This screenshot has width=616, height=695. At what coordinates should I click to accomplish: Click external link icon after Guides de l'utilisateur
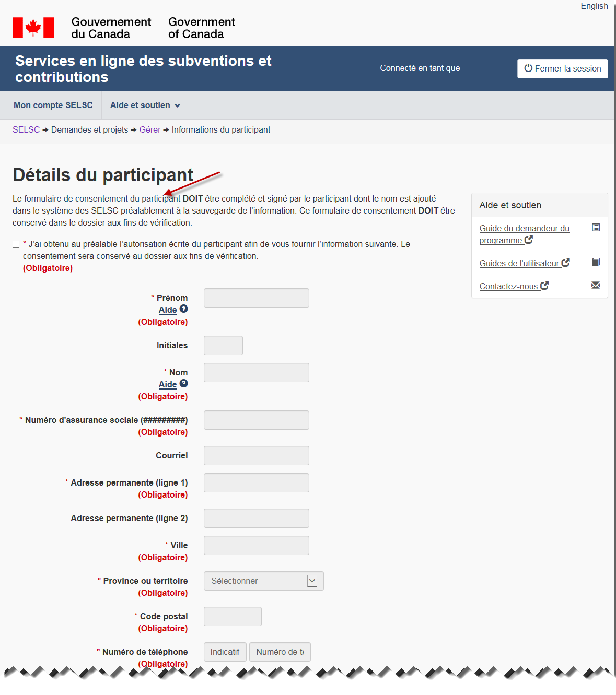pos(565,263)
